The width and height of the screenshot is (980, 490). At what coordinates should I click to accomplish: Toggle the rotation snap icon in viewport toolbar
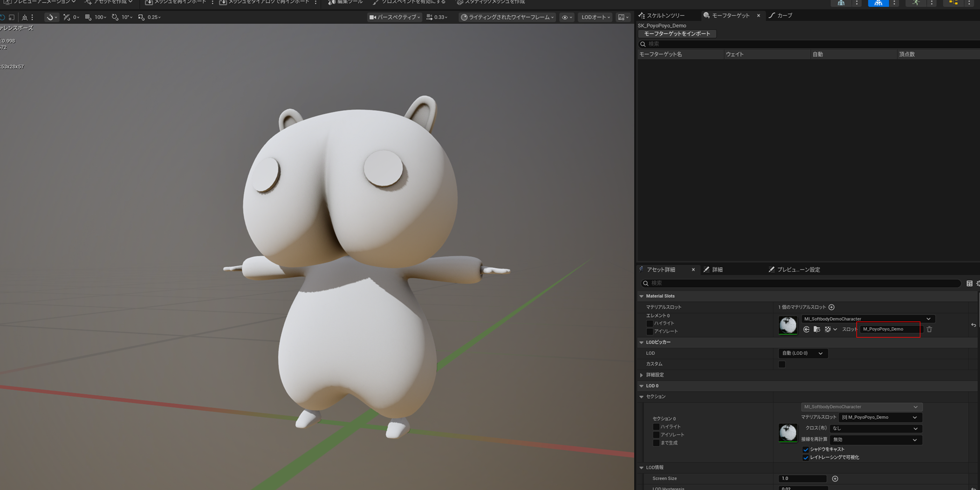click(x=115, y=17)
